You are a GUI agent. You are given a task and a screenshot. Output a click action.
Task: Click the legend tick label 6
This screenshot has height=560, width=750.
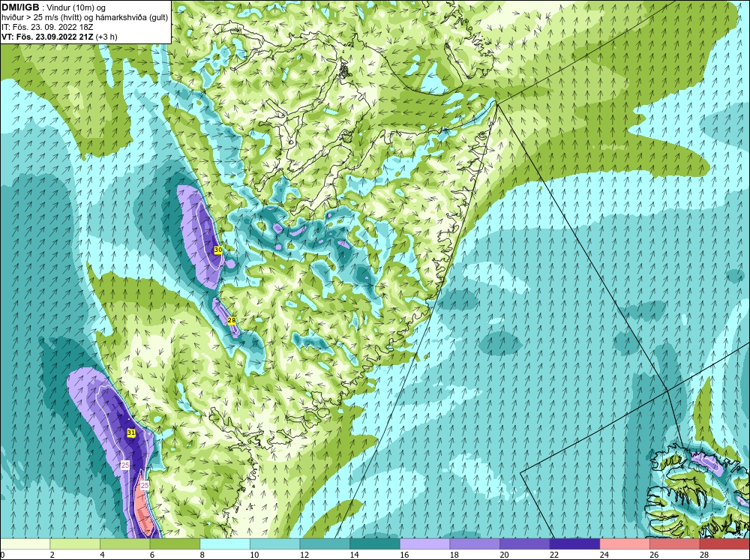point(152,555)
